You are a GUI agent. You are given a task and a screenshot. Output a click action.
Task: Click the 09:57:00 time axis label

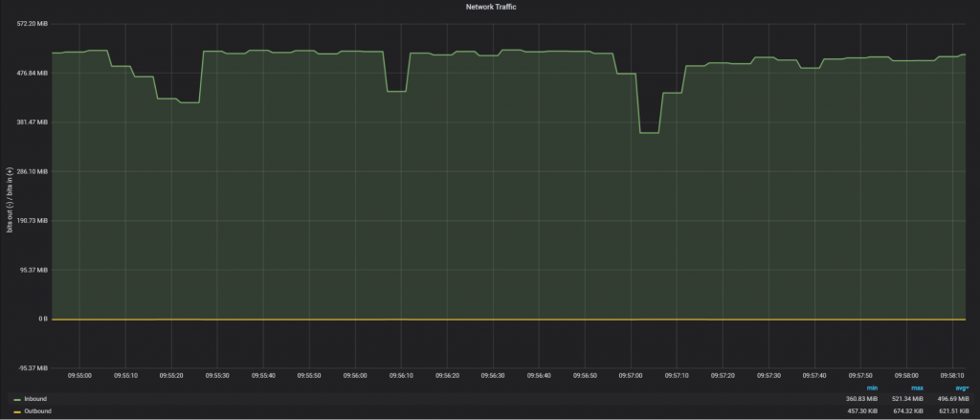(631, 376)
